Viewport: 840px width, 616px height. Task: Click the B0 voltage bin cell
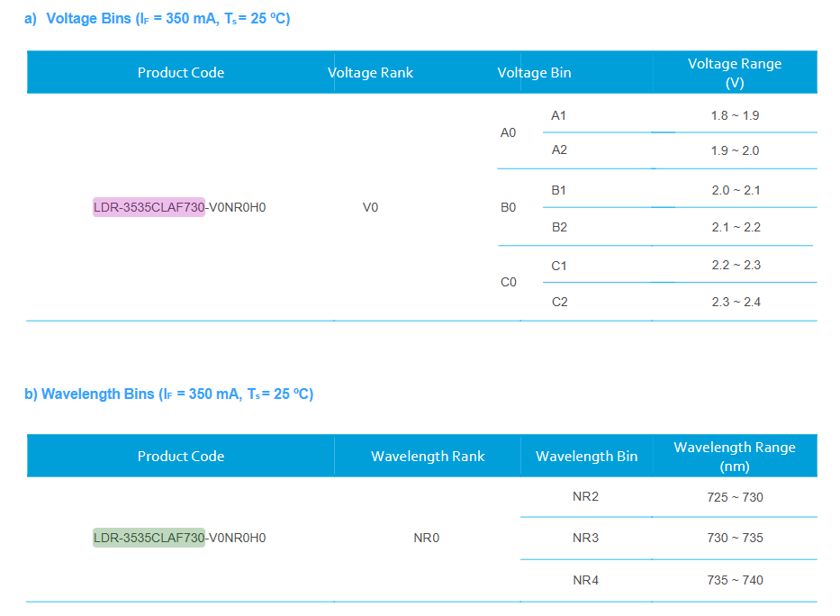point(508,207)
